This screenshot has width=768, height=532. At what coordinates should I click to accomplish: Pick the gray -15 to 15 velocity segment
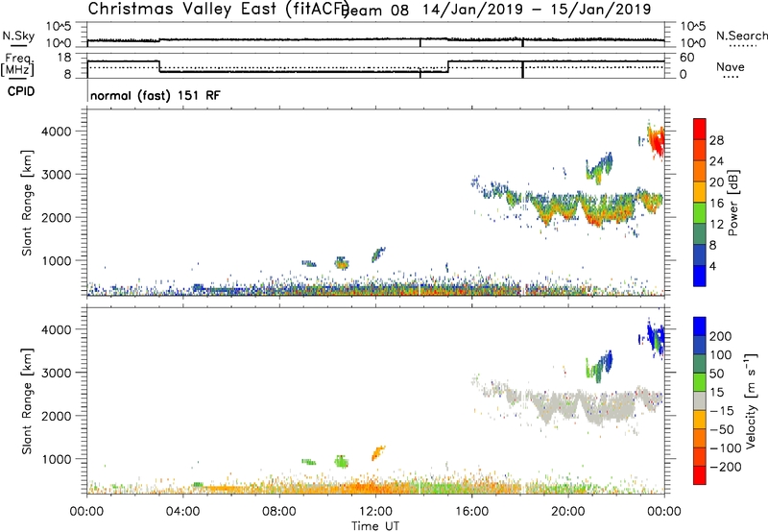tap(700, 401)
